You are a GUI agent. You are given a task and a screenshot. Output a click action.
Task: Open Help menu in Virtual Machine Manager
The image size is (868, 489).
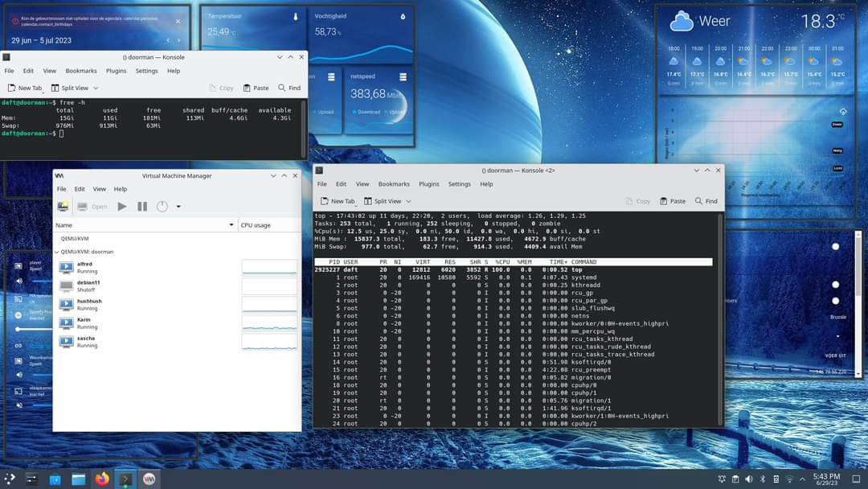coord(120,189)
